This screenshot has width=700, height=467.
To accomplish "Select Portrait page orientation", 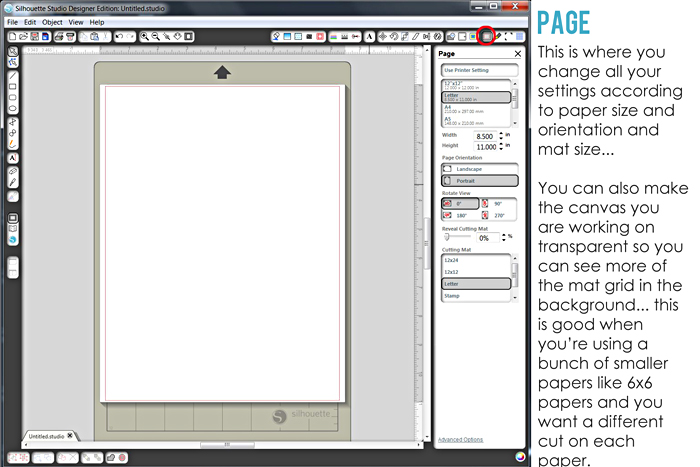I will tap(479, 181).
